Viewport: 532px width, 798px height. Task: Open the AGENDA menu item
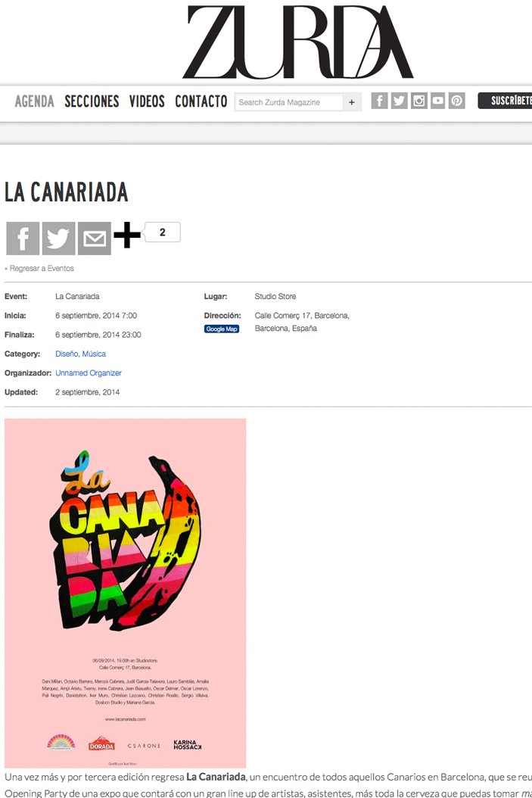pos(35,101)
